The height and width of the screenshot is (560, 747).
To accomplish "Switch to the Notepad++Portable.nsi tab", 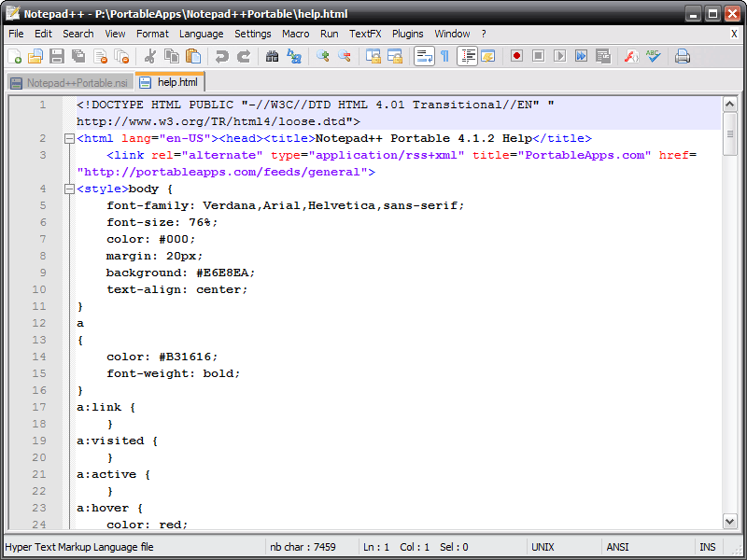I will (70, 83).
